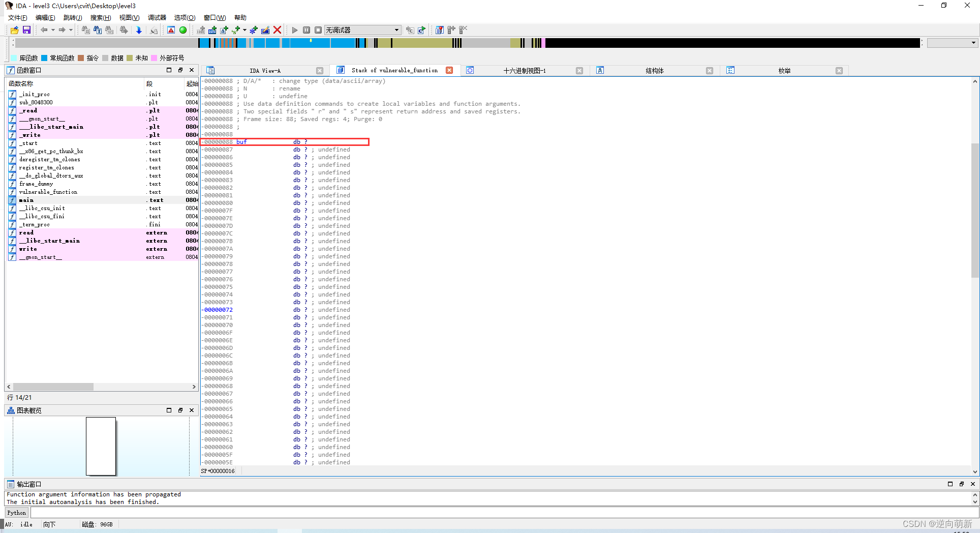Click the blue star-plus icon

tap(254, 30)
